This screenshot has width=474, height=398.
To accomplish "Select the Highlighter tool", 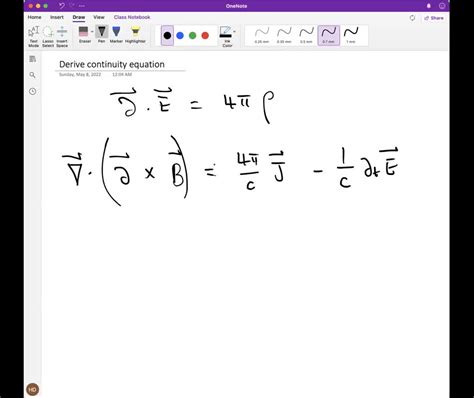I will [x=135, y=35].
